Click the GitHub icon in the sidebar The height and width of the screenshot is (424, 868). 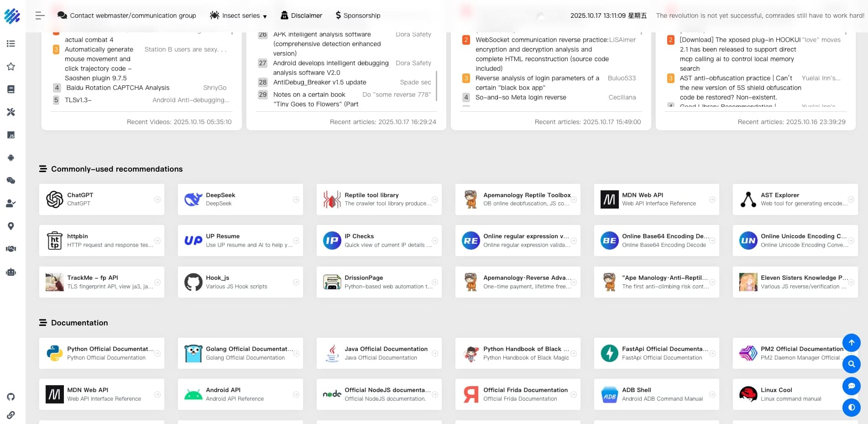click(x=11, y=397)
